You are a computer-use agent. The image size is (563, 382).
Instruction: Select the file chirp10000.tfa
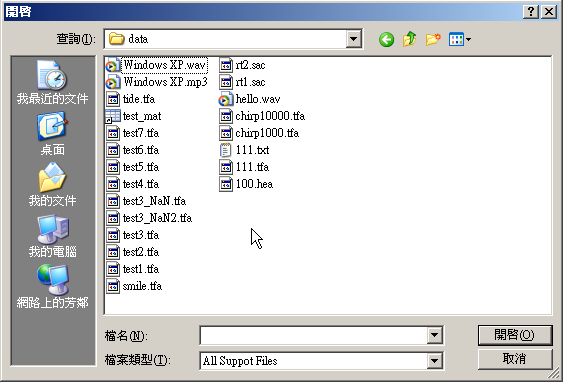[262, 116]
